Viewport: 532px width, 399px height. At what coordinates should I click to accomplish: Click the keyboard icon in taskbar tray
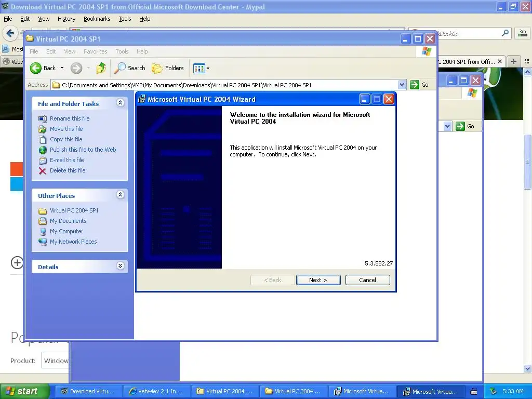tap(474, 392)
